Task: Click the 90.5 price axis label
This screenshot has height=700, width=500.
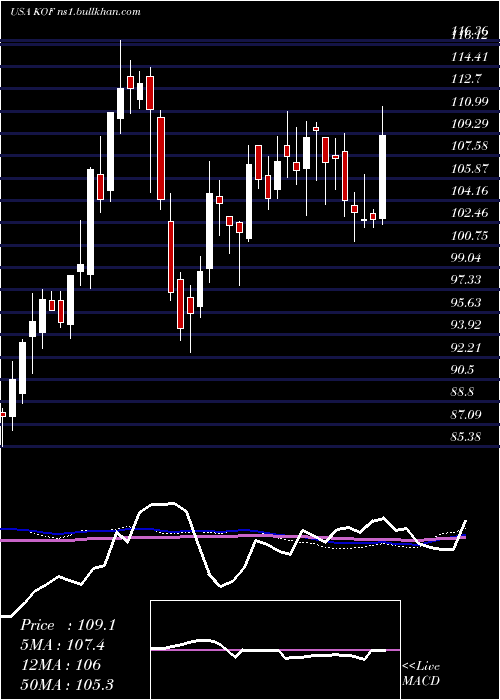Action: pos(463,370)
